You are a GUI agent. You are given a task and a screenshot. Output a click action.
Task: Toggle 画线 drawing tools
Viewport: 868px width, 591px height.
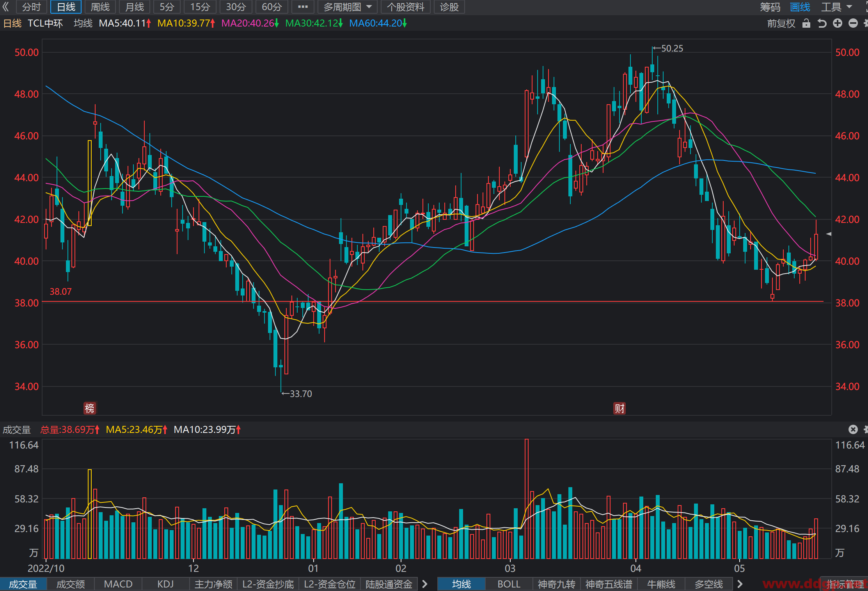(800, 7)
